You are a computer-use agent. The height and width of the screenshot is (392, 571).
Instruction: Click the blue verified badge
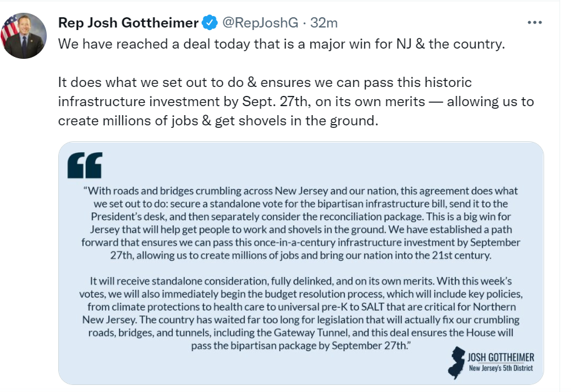(x=209, y=23)
